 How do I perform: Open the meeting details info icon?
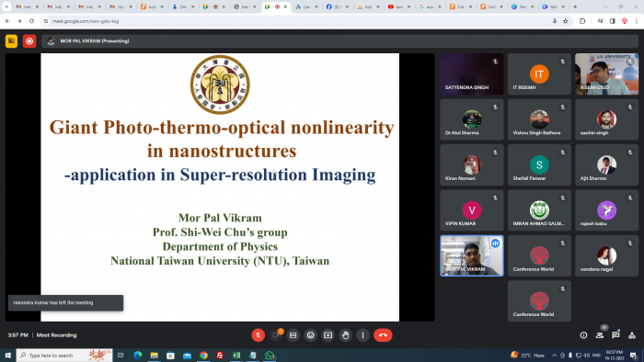583,335
